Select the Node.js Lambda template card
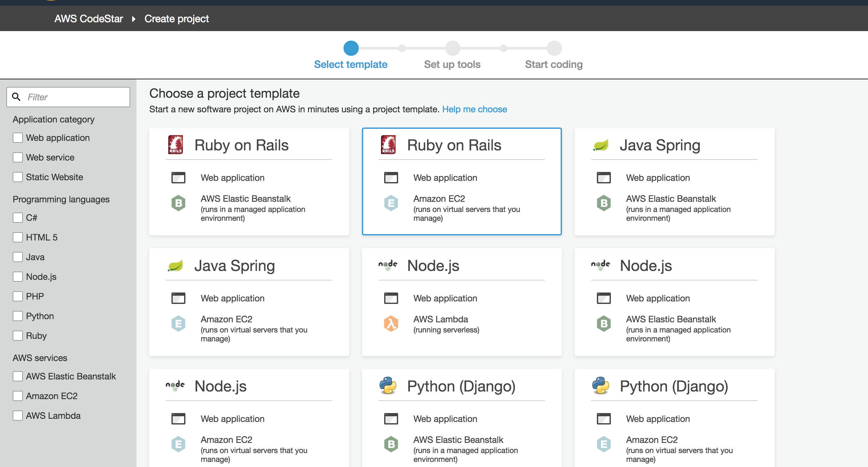 (462, 302)
